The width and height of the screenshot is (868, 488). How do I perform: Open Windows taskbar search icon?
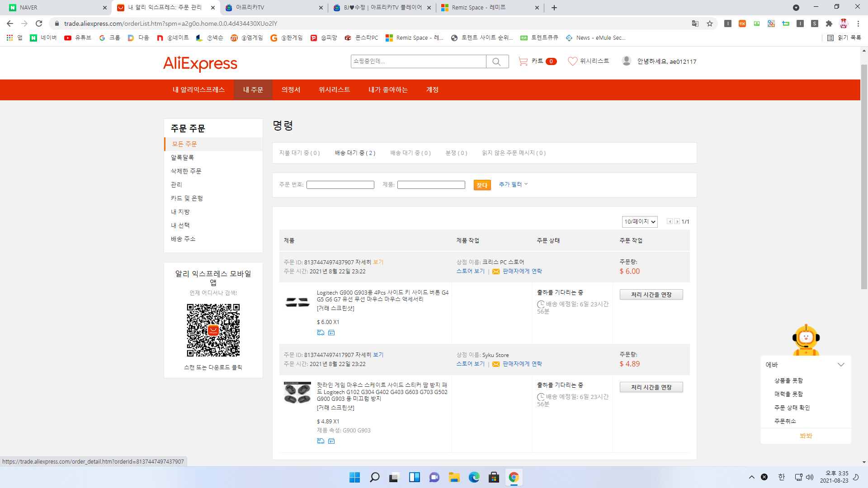tap(375, 477)
